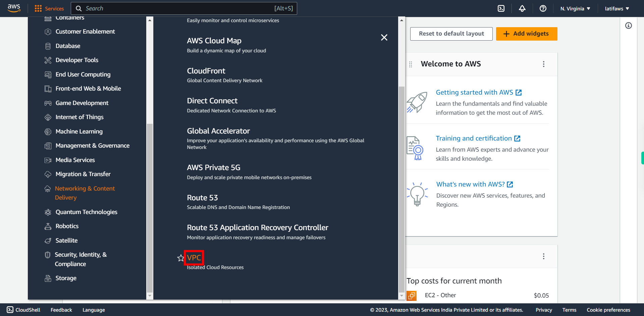Open the N. Virginia region dropdown
The height and width of the screenshot is (316, 644).
[x=575, y=8]
